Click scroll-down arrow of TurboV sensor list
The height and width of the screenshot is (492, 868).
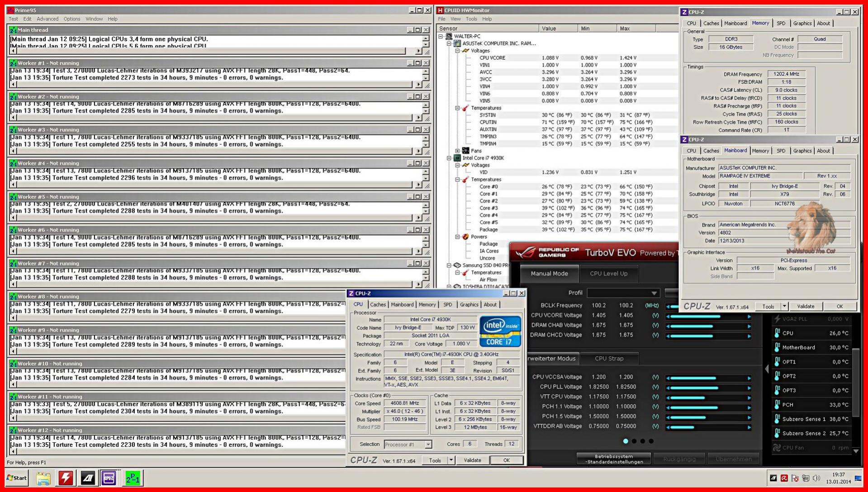point(855,451)
